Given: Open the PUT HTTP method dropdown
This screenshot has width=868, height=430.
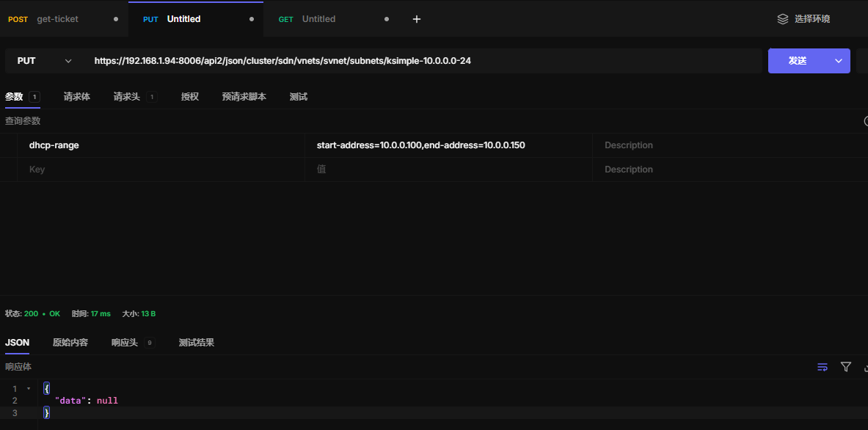Looking at the screenshot, I should [45, 61].
